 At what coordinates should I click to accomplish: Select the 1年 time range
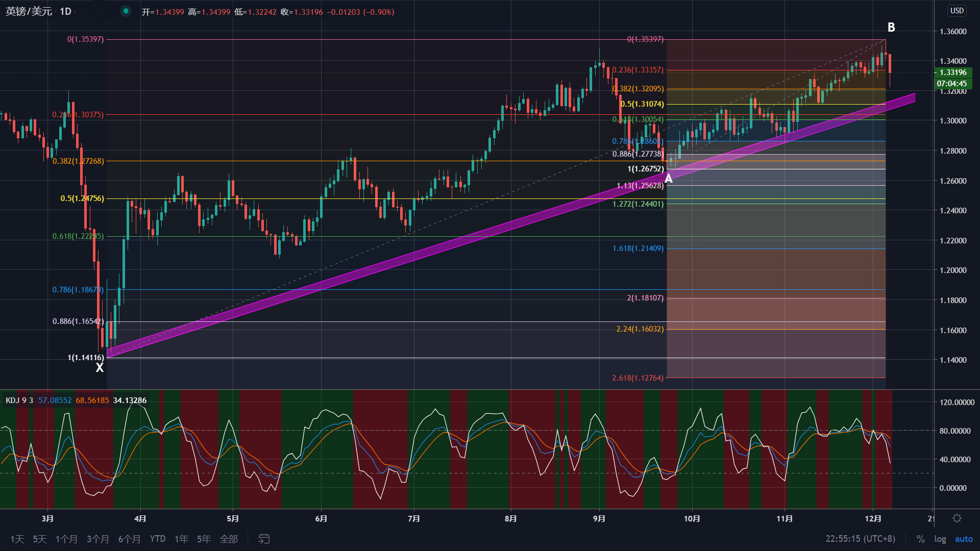point(181,539)
